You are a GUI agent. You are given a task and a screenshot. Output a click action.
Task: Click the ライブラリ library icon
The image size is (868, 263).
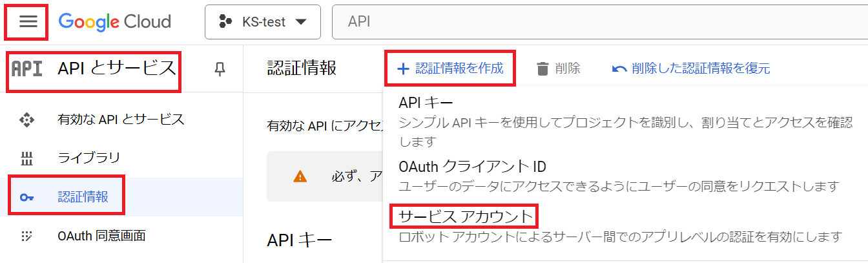pyautogui.click(x=26, y=158)
